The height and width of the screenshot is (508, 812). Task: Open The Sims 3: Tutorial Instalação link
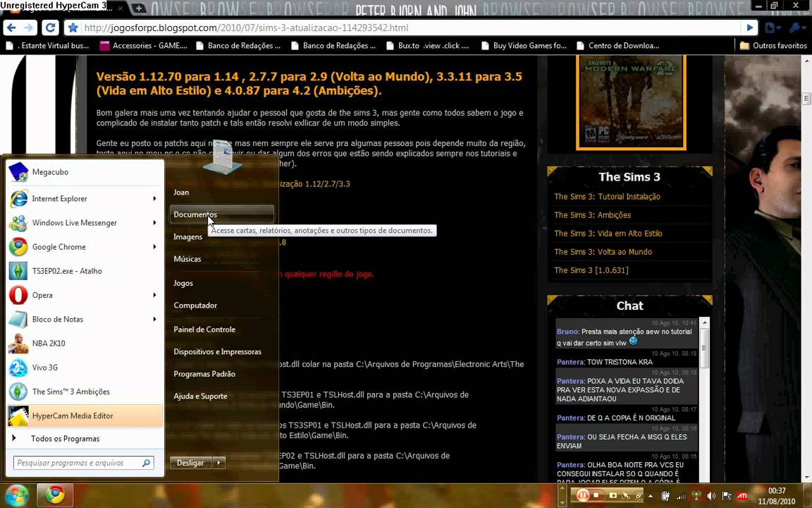607,197
